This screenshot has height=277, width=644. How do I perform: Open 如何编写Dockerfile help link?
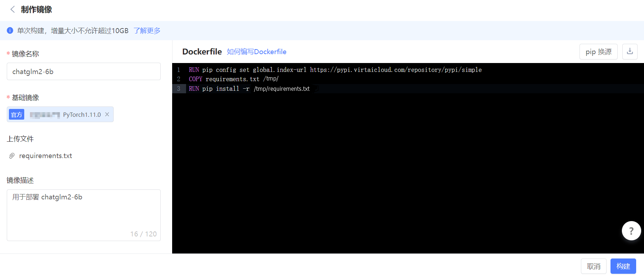(256, 52)
